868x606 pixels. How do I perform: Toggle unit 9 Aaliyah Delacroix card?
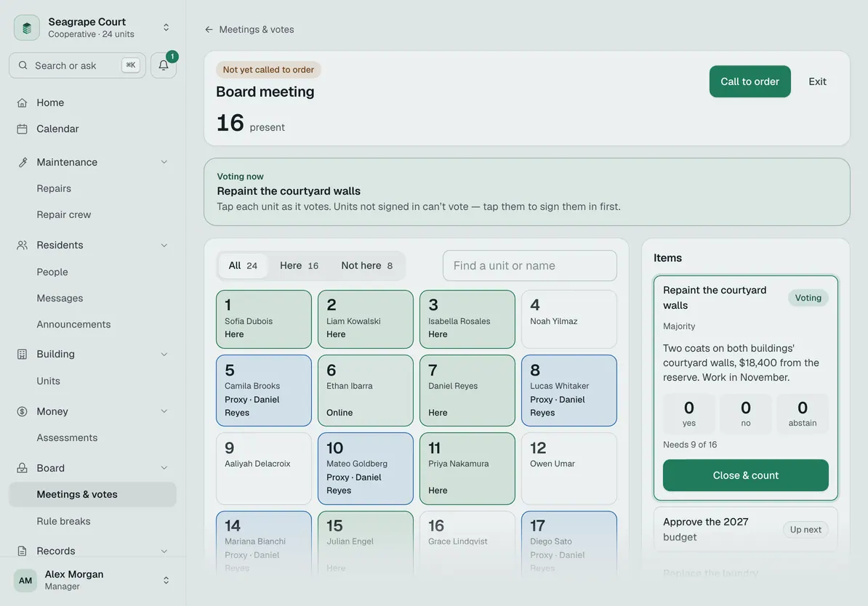pos(263,469)
